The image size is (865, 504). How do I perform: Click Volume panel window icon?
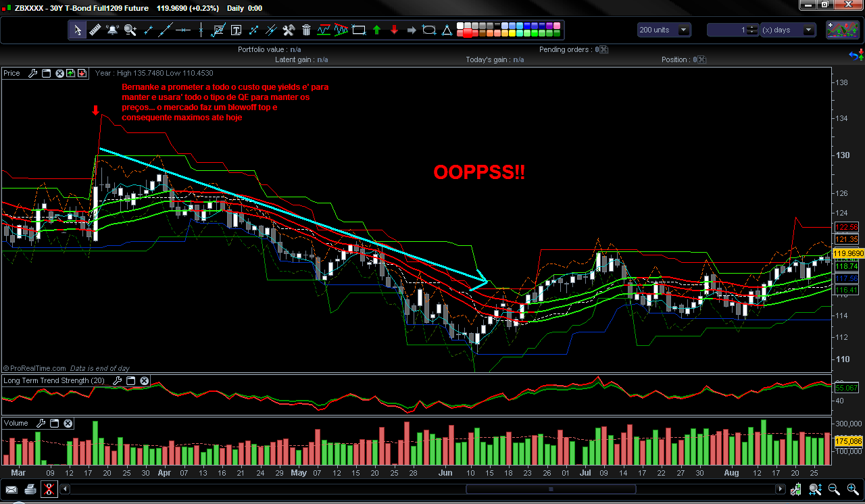point(55,424)
